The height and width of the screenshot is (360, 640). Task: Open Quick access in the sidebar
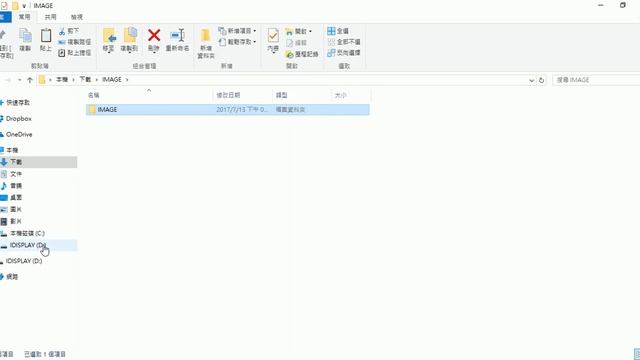coord(18,102)
